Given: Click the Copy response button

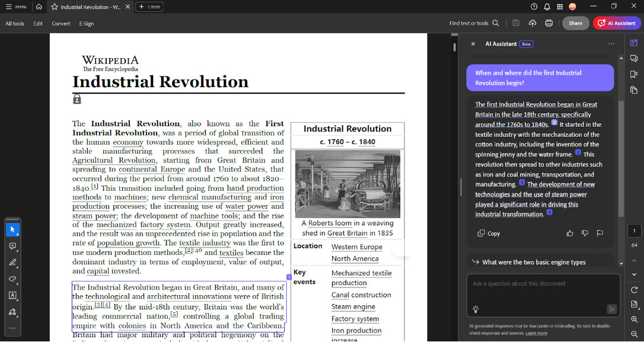Looking at the screenshot, I should 489,233.
